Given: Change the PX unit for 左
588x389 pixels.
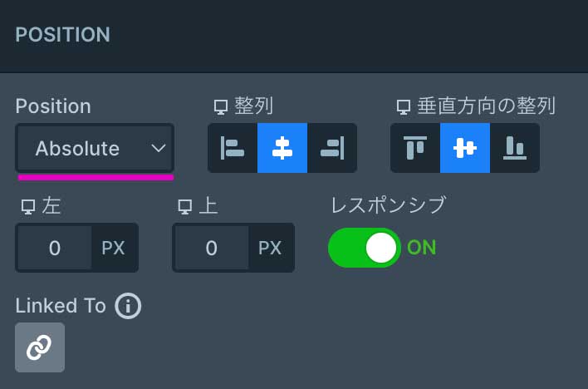Looking at the screenshot, I should pos(113,248).
